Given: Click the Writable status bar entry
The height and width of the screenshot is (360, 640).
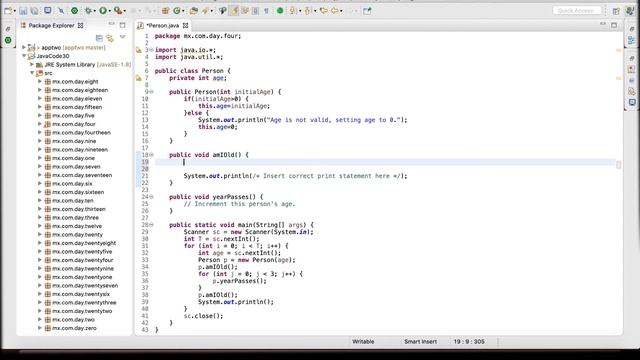Looking at the screenshot, I should (363, 342).
